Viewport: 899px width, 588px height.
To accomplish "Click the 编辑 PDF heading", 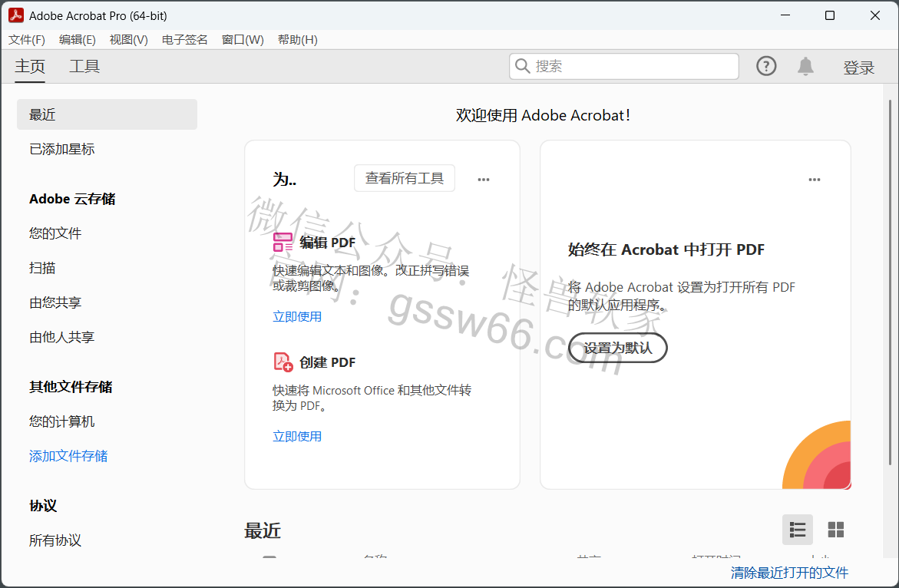I will (327, 243).
